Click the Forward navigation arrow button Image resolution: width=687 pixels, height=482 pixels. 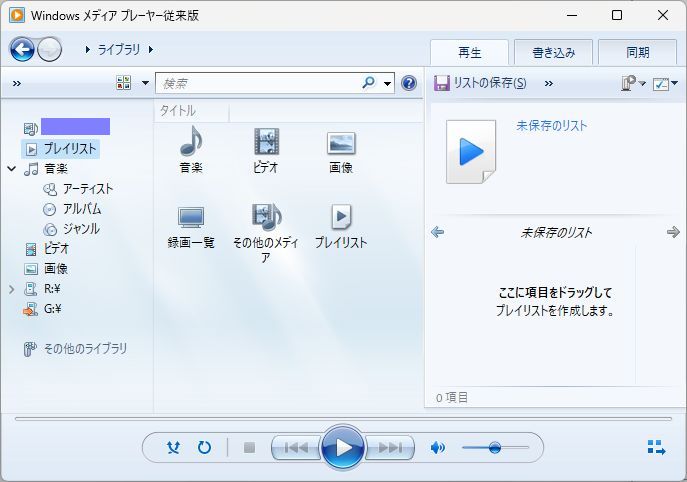[49, 50]
